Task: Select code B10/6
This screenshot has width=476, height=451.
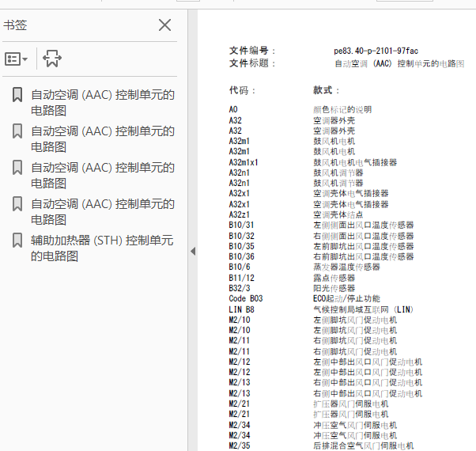Action: (x=240, y=267)
